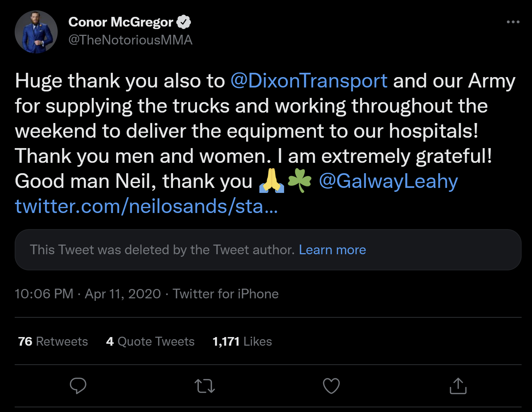View the 76 Retweets list
The image size is (532, 412).
point(53,341)
